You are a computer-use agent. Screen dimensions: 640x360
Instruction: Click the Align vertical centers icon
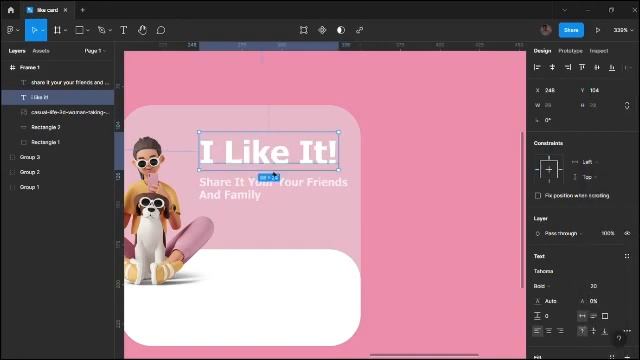coord(597,67)
